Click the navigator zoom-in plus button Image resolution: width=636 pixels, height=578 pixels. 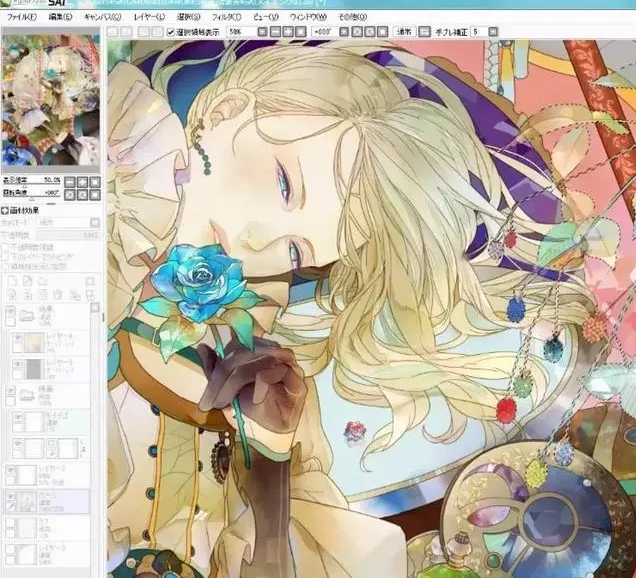82,182
